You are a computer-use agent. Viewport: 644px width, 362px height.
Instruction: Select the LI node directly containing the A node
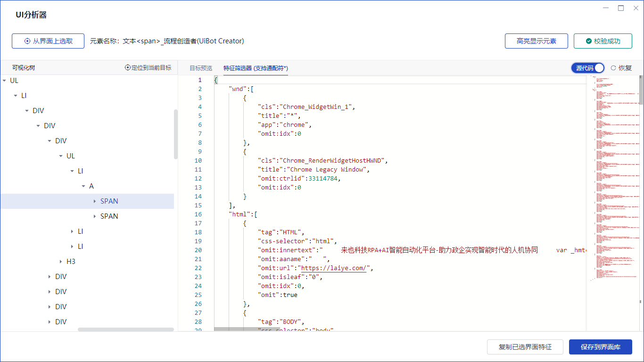pos(81,171)
